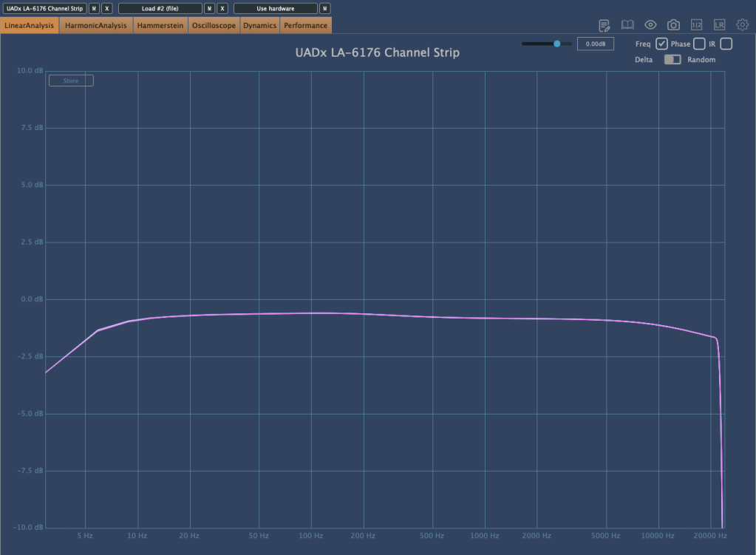Toggle the Delta / Random switch
The image size is (756, 555).
(x=672, y=60)
